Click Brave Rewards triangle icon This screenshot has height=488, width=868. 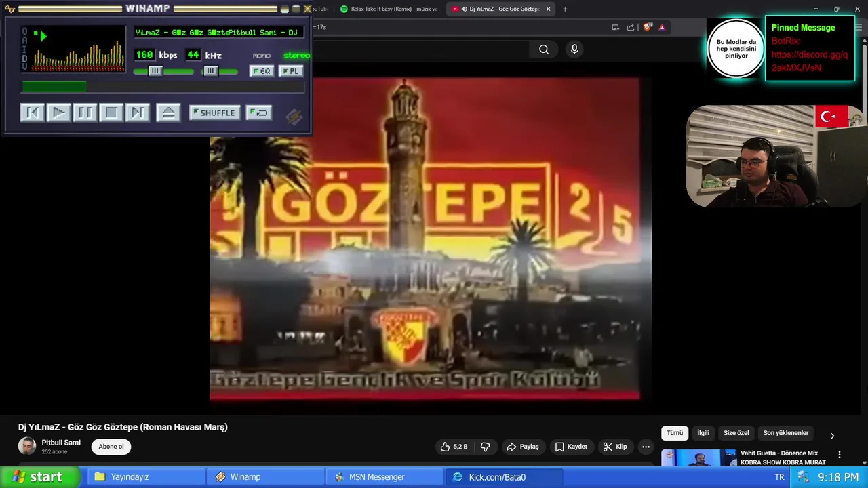tap(662, 27)
